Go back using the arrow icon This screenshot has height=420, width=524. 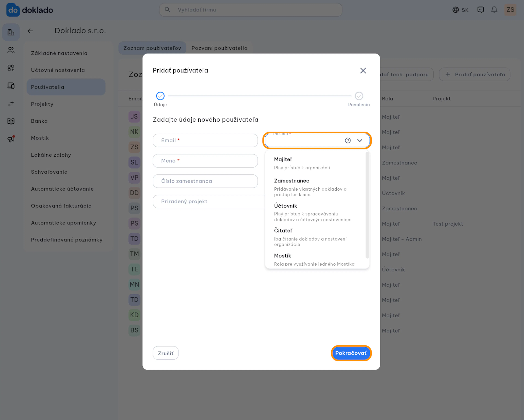(x=30, y=31)
